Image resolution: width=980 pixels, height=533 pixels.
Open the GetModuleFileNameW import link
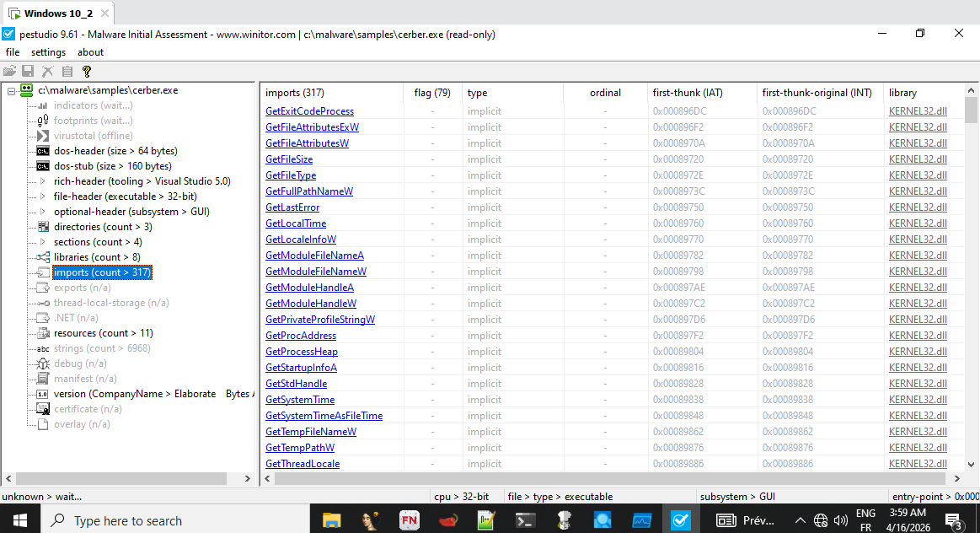click(316, 272)
